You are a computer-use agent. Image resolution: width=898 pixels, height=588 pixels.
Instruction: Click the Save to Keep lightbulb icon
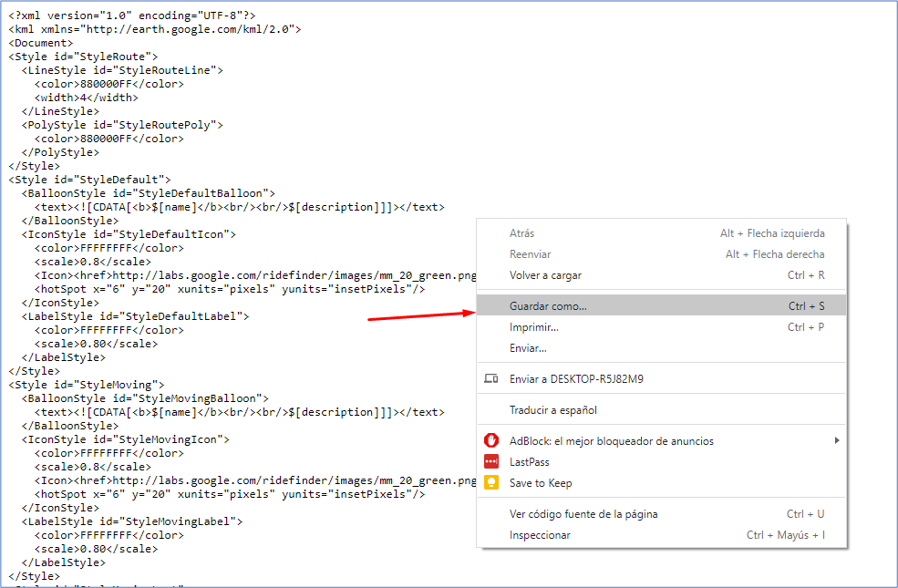491,483
